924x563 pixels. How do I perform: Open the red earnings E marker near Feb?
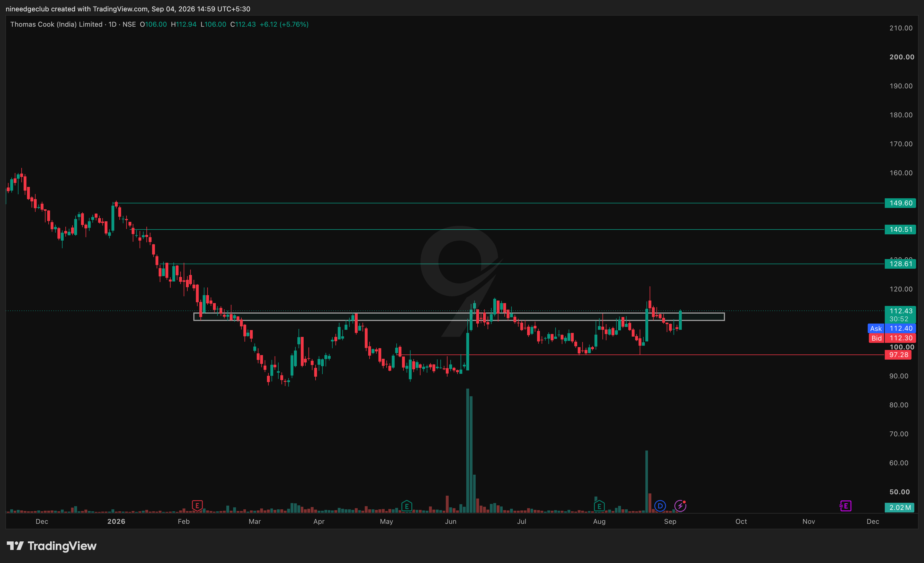(x=197, y=506)
